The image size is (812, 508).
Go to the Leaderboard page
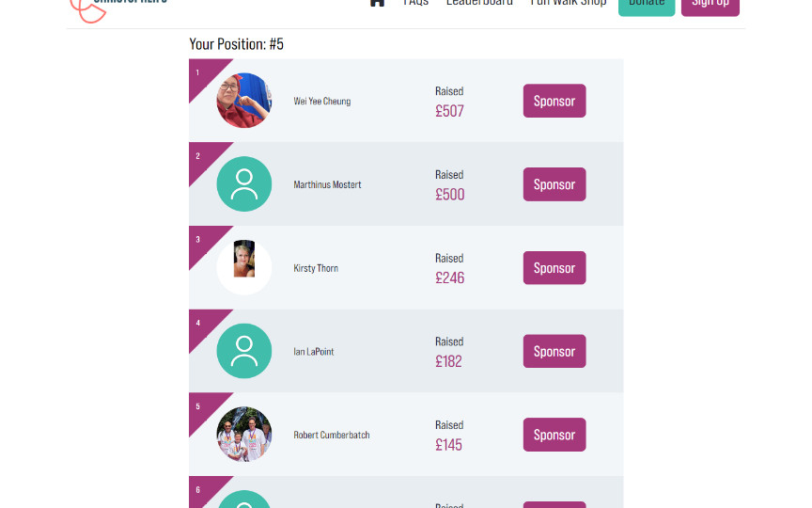click(479, 3)
